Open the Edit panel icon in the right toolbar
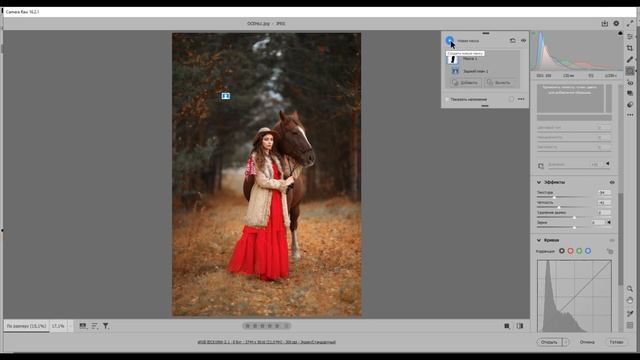The width and height of the screenshot is (640, 360). click(x=630, y=37)
